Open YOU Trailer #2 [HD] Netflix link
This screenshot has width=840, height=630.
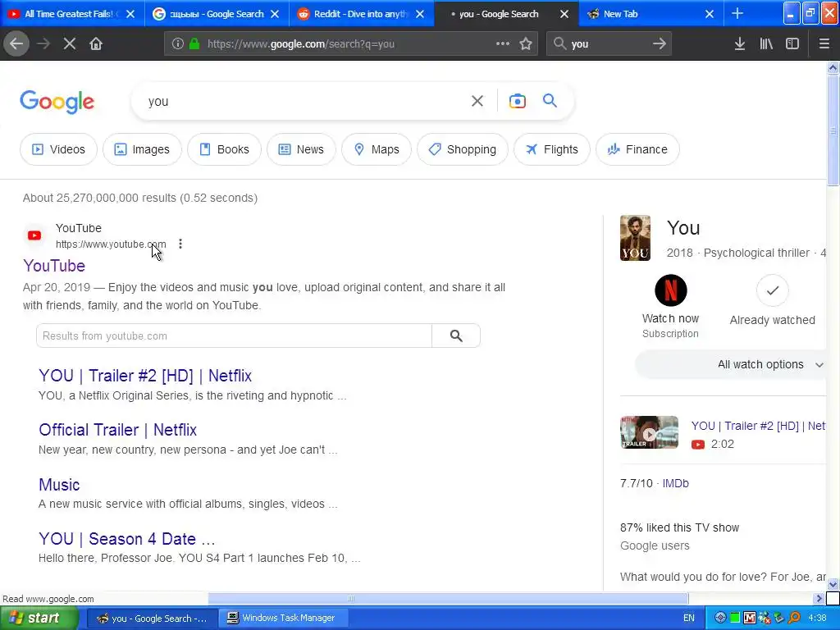click(145, 376)
